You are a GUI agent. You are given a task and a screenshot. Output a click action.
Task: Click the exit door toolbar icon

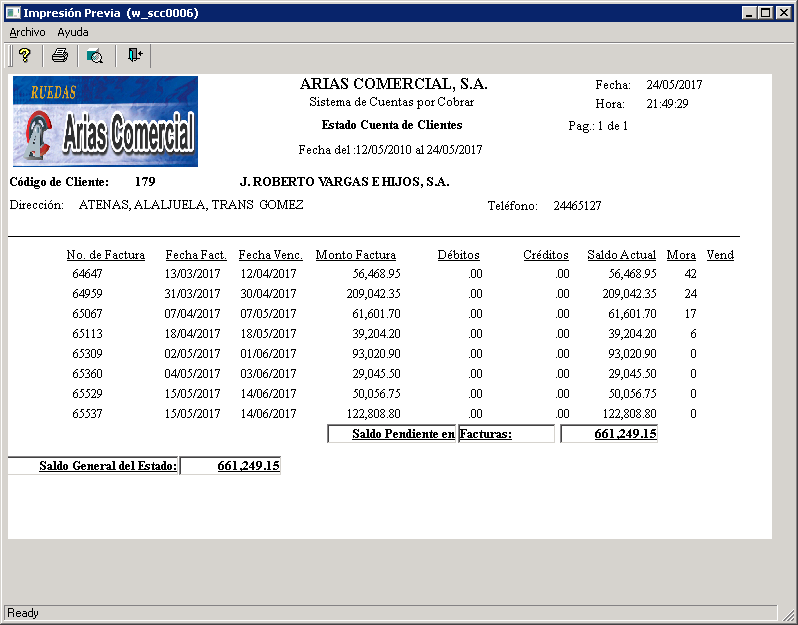click(x=135, y=55)
